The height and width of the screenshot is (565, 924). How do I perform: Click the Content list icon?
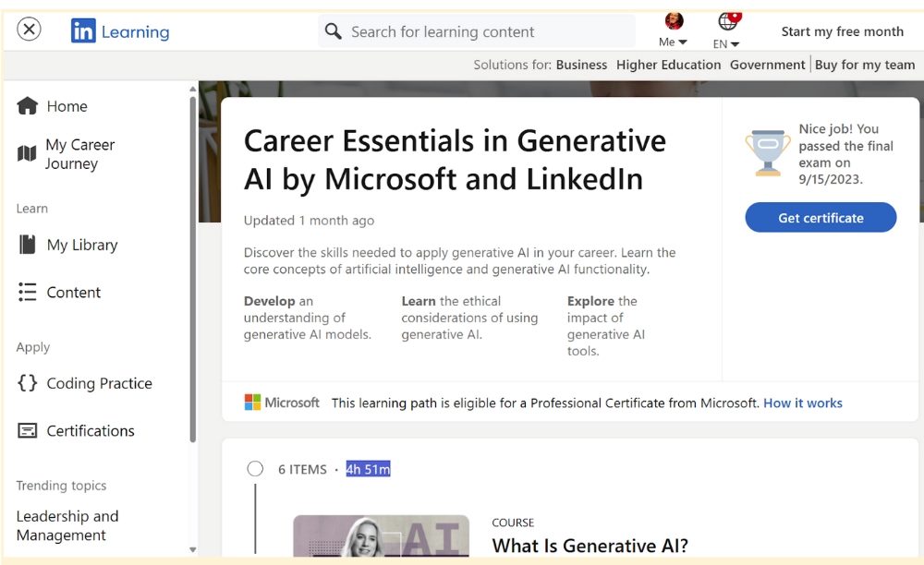[27, 292]
